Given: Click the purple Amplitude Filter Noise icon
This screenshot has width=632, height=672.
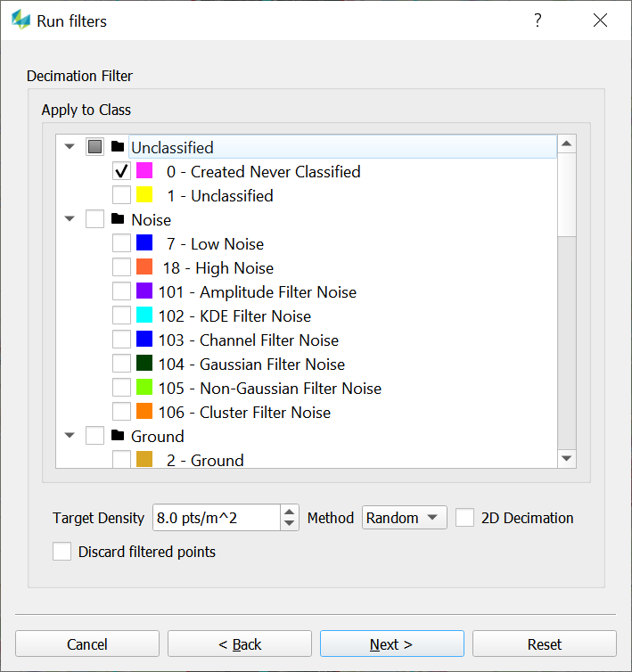Looking at the screenshot, I should [145, 291].
